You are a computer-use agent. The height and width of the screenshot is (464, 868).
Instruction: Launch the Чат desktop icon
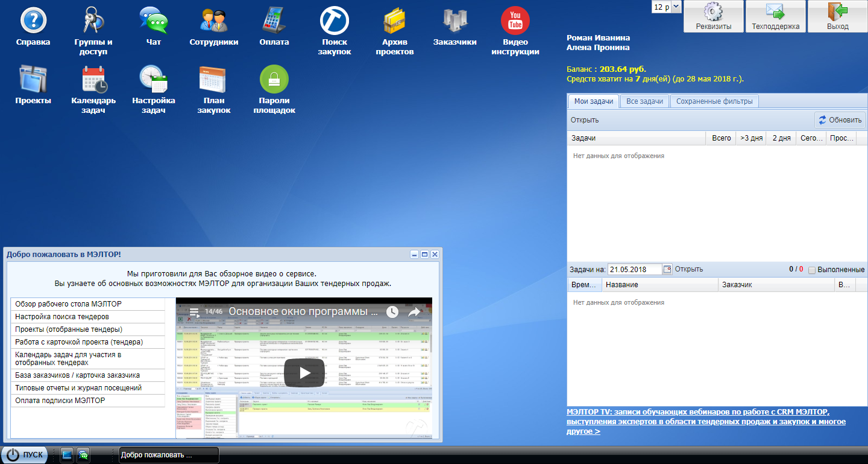point(154,21)
